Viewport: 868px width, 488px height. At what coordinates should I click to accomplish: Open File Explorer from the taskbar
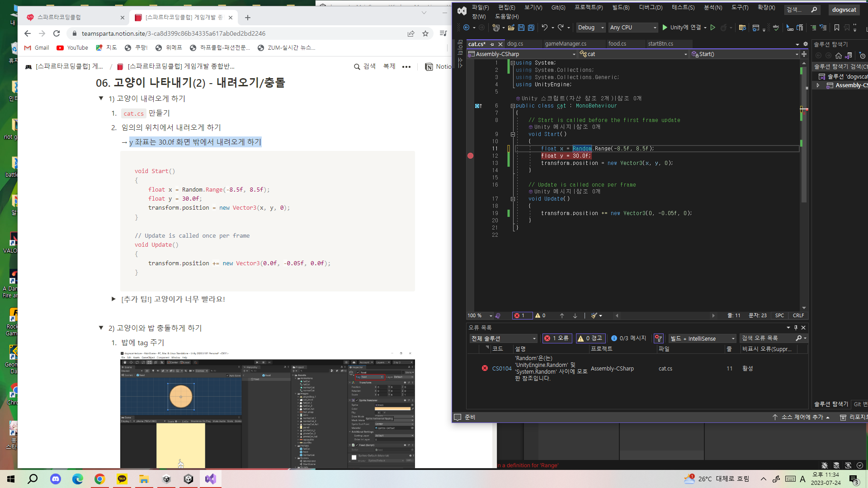coord(144,479)
